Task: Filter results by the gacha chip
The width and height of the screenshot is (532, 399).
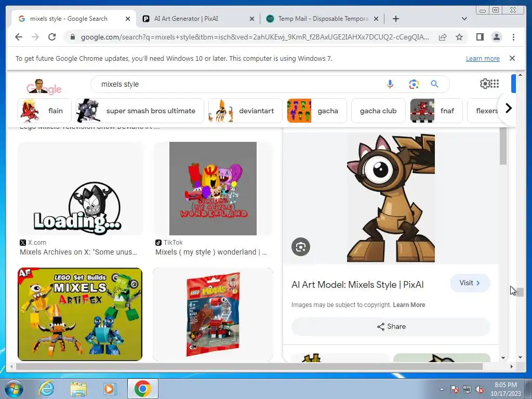Action: click(317, 111)
